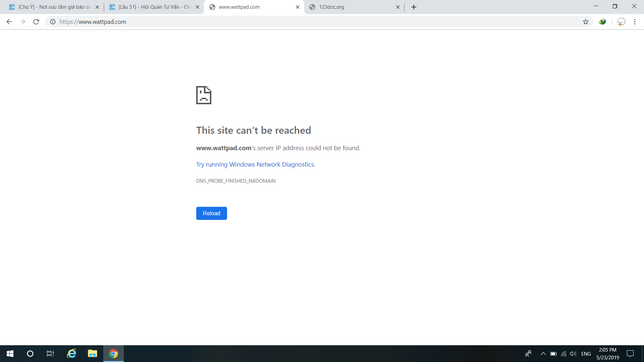Click the address bar URL field
Viewport: 644px width, 362px height.
pyautogui.click(x=302, y=22)
